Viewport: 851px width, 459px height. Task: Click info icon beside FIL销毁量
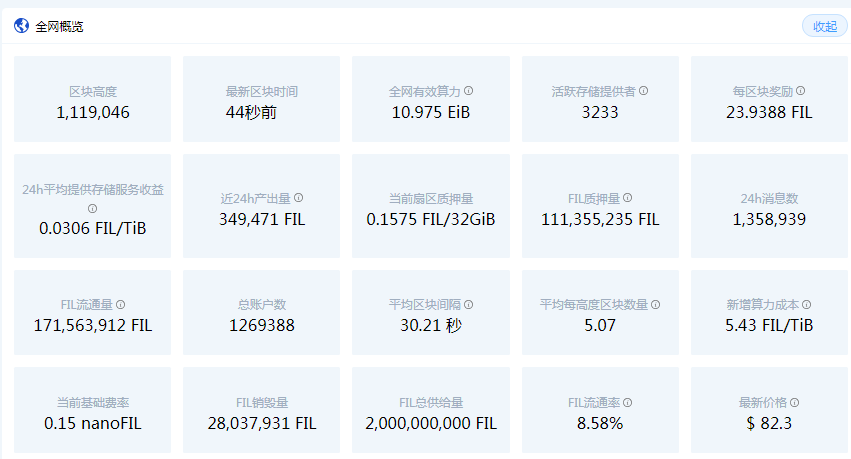click(283, 402)
